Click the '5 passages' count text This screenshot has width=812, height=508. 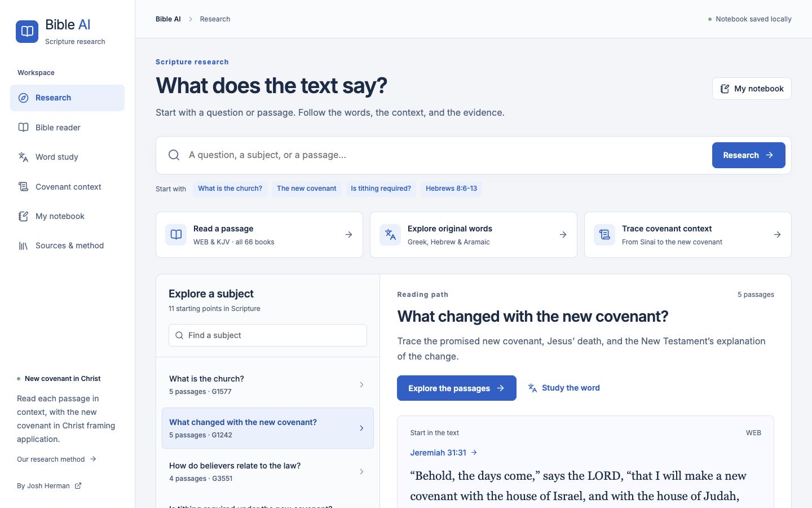[756, 295]
